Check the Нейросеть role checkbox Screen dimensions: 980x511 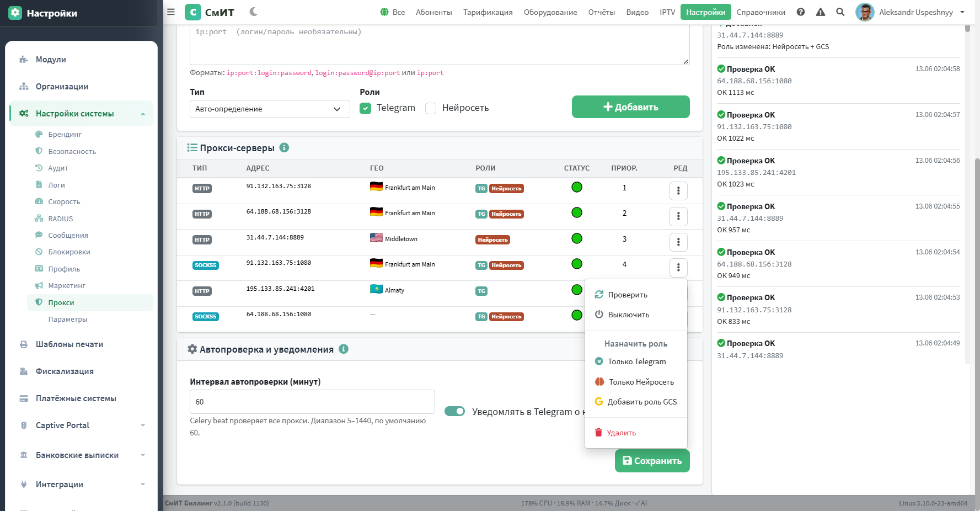pos(431,108)
